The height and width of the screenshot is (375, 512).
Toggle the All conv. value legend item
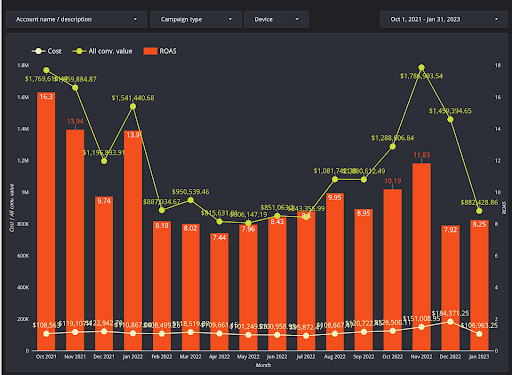tap(102, 51)
